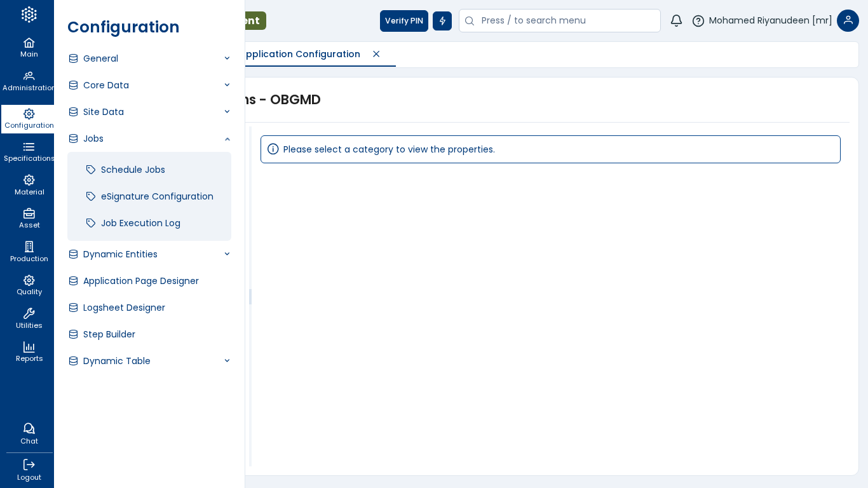Click the lightning bolt quick action button
The width and height of the screenshot is (868, 488).
(x=442, y=21)
